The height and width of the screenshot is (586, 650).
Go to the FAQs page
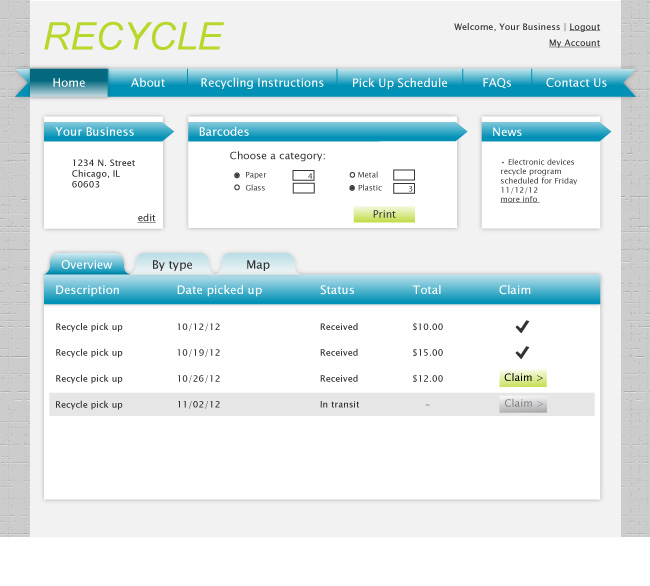point(497,83)
